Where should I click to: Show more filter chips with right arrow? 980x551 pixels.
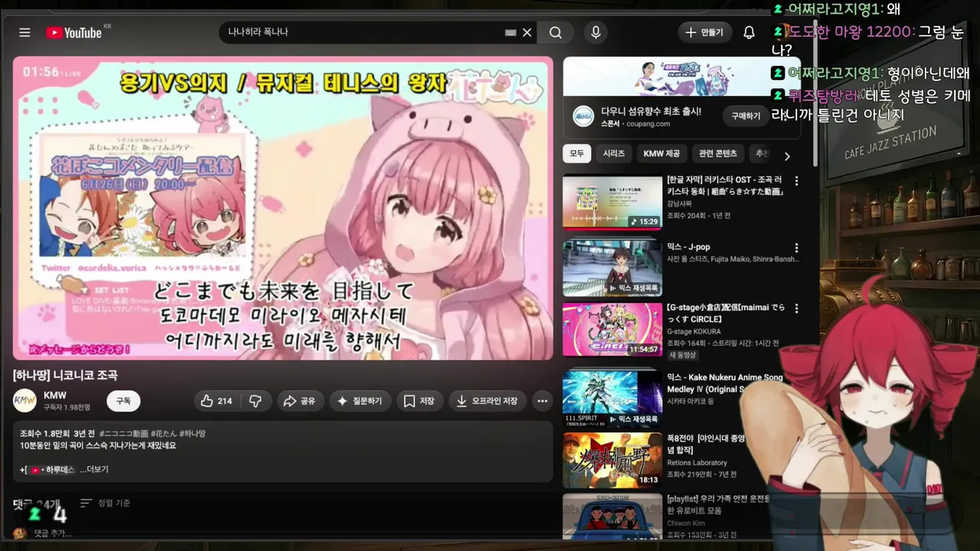[x=786, y=155]
